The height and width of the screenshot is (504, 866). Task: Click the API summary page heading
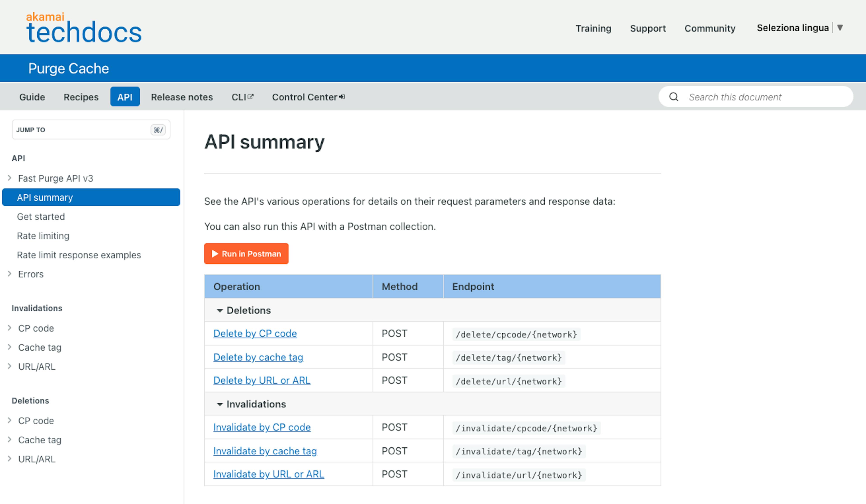264,142
